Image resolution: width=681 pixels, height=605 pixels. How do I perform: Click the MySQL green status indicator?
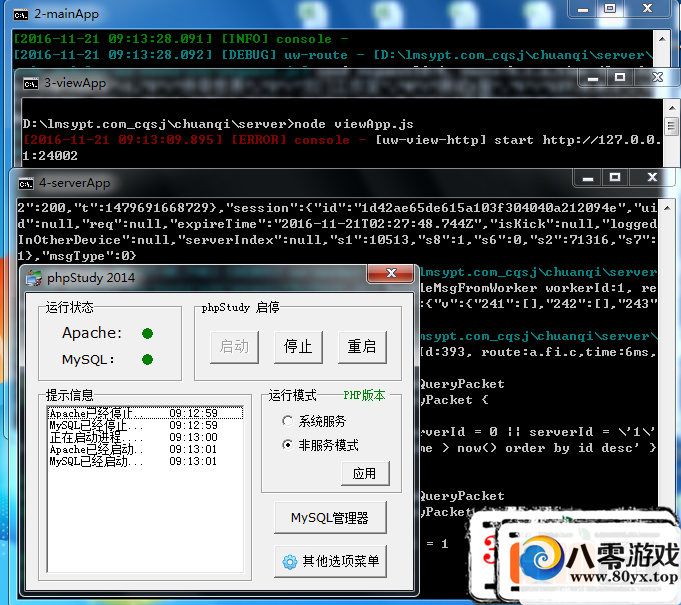pos(148,360)
